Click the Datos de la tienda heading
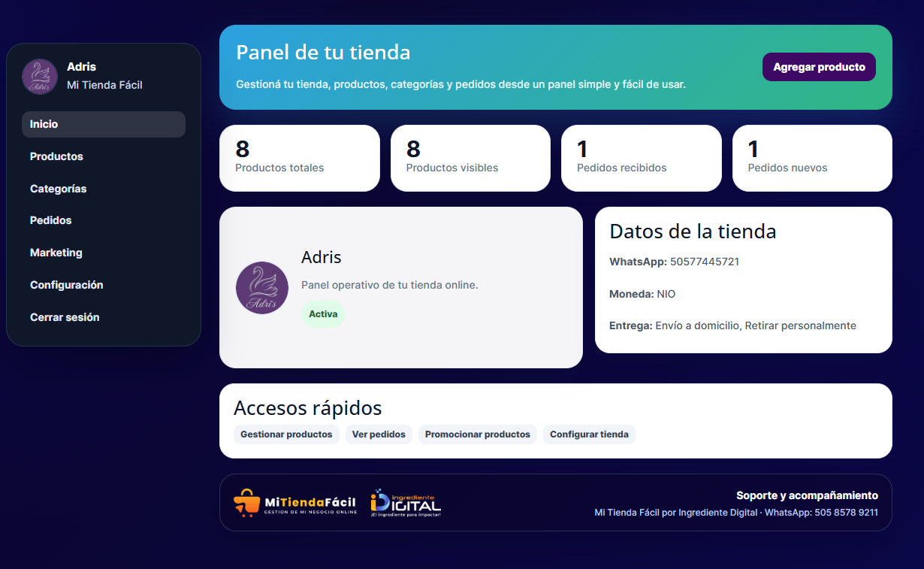The width and height of the screenshot is (924, 569). (693, 231)
